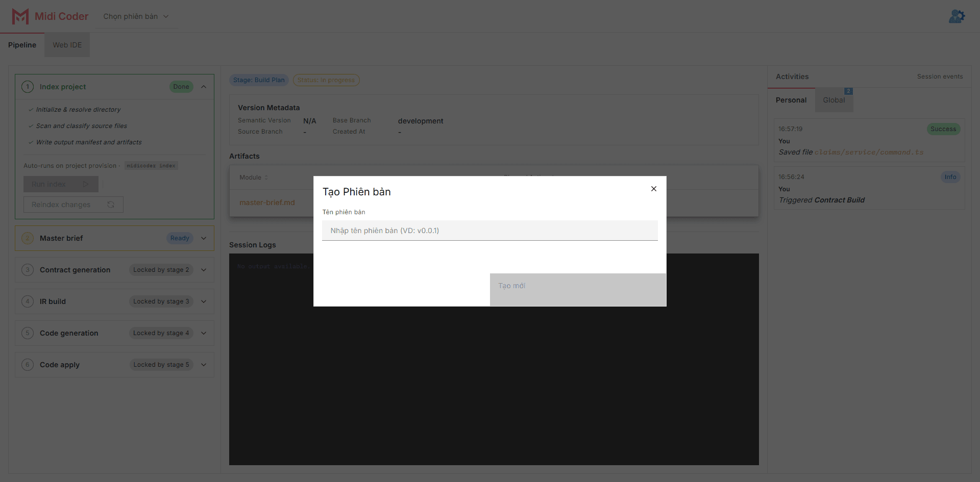Click the Tạo mới button
The height and width of the screenshot is (482, 980).
(x=578, y=290)
